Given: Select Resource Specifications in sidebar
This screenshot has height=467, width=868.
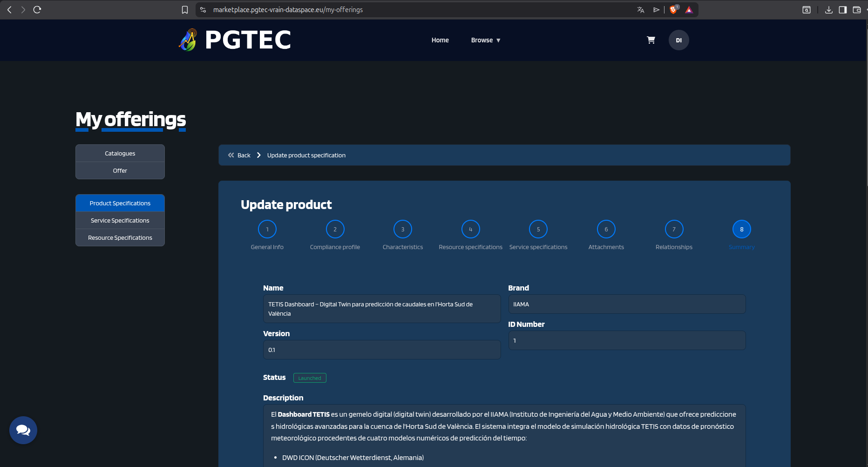Looking at the screenshot, I should point(120,237).
